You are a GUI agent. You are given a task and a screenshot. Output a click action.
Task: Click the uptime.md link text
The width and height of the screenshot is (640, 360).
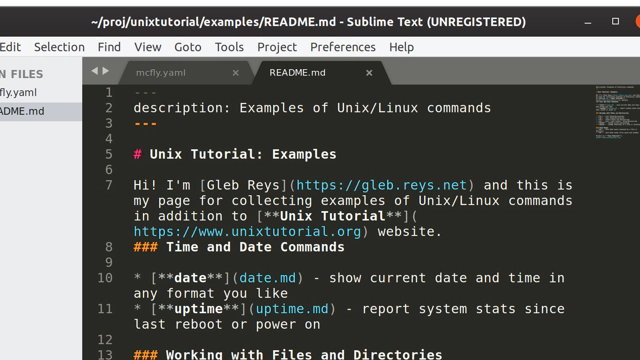click(x=292, y=309)
